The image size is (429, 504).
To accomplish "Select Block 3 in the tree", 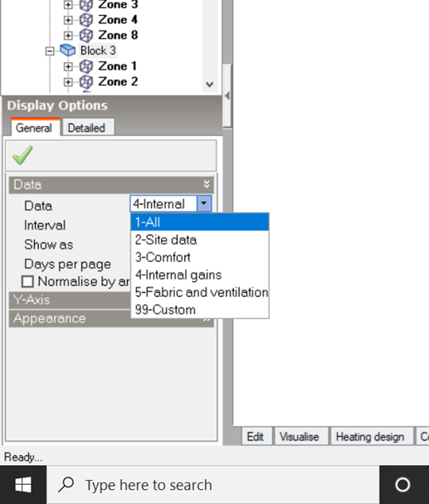I will pyautogui.click(x=98, y=51).
